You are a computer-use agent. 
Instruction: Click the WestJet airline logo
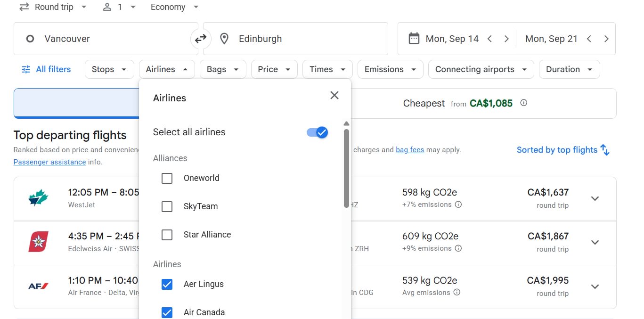pyautogui.click(x=38, y=198)
